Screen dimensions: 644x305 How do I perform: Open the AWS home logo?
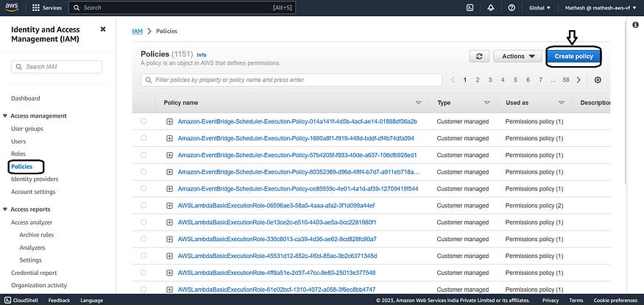pos(12,7)
